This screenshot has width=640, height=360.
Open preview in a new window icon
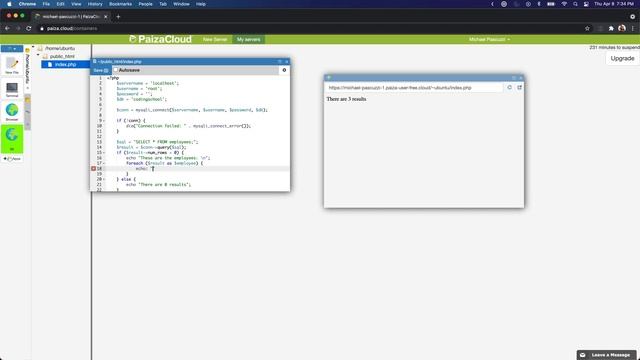pos(519,87)
